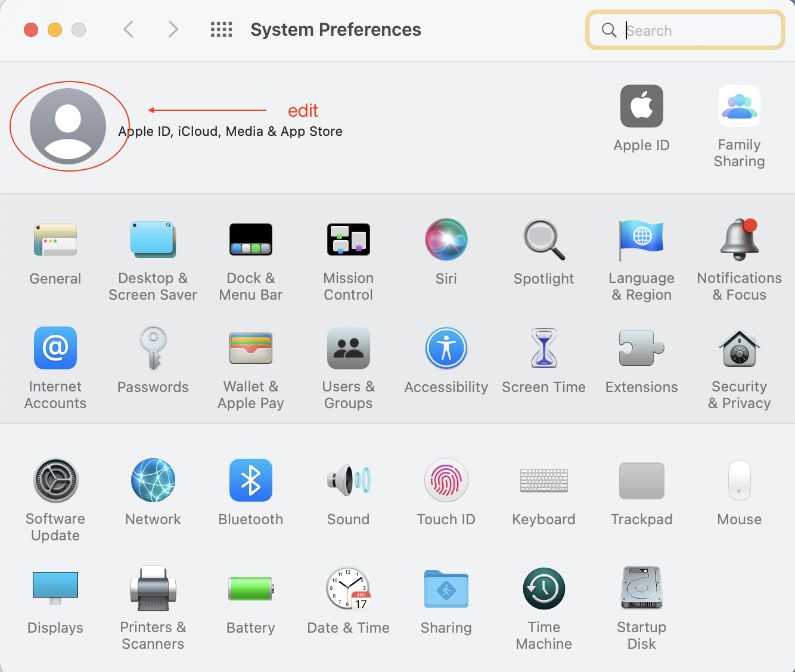Close the System Preferences window
The height and width of the screenshot is (672, 795).
point(31,30)
